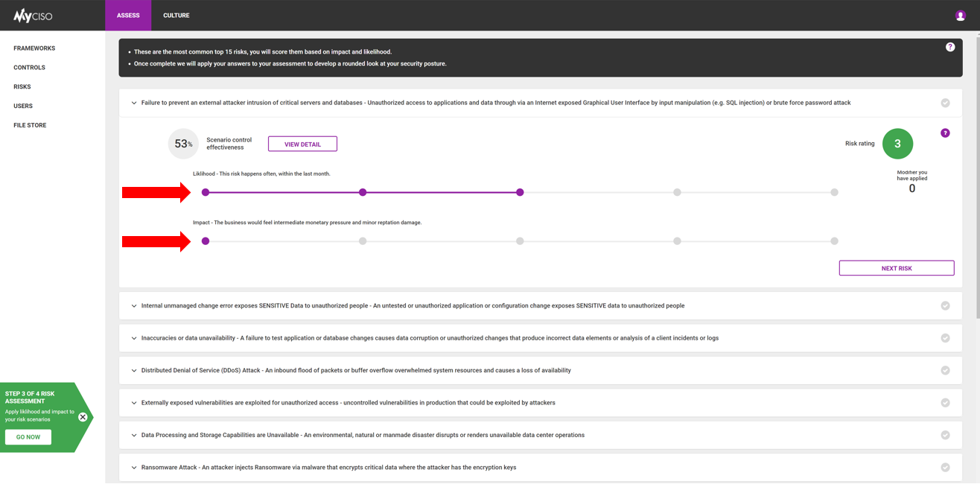Open FILE STORE in the sidebar
This screenshot has width=980, height=490.
(x=30, y=125)
